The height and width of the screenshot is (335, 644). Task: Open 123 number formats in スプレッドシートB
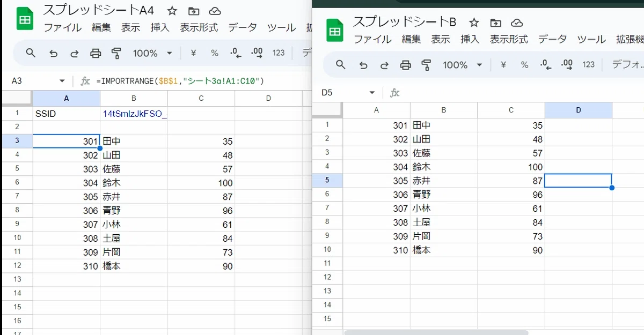tap(588, 65)
